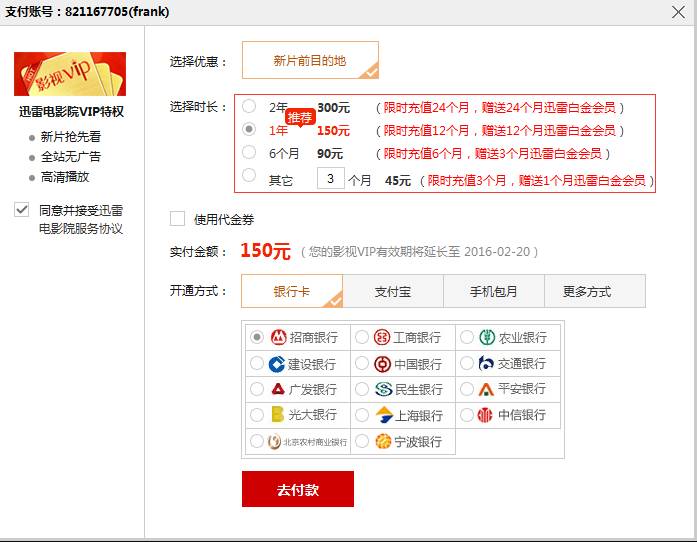The width and height of the screenshot is (697, 542).
Task: Click account 821167705(frank) in title
Action: click(x=117, y=12)
